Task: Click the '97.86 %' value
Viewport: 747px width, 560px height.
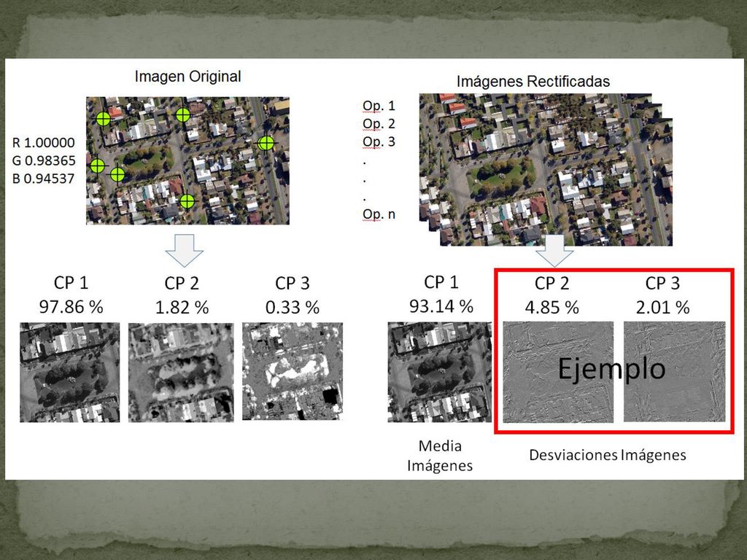Action: click(71, 307)
